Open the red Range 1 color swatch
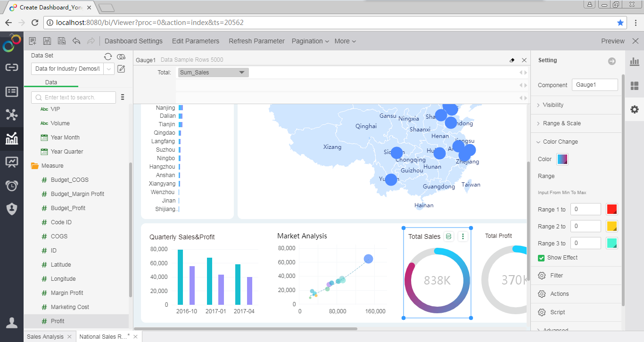 [x=611, y=209]
